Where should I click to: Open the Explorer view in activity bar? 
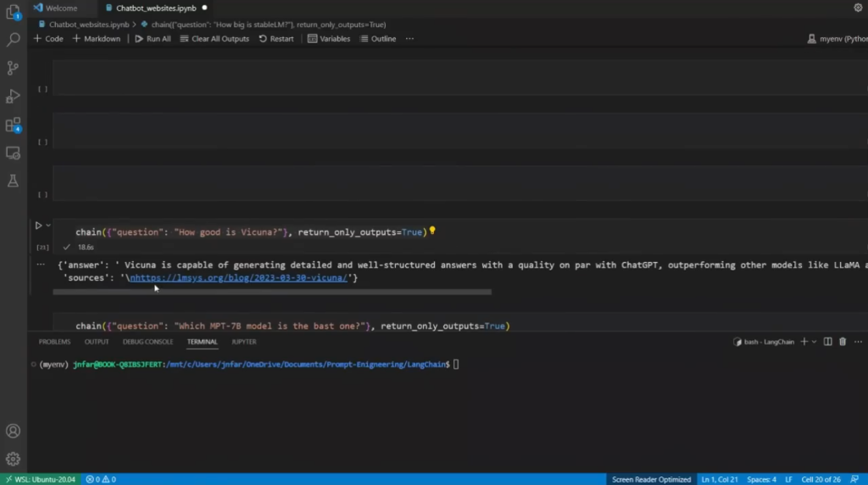[13, 12]
